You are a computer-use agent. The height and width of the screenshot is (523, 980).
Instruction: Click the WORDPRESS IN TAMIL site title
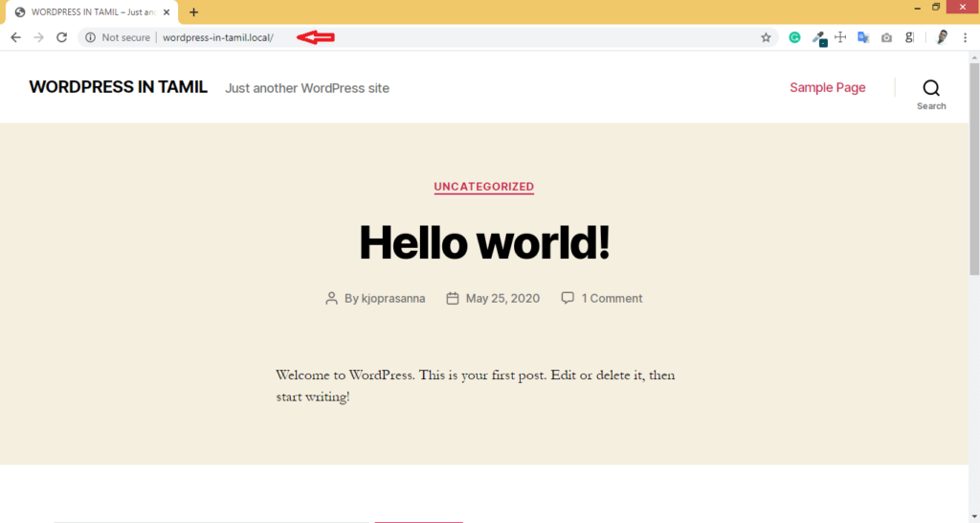click(118, 87)
